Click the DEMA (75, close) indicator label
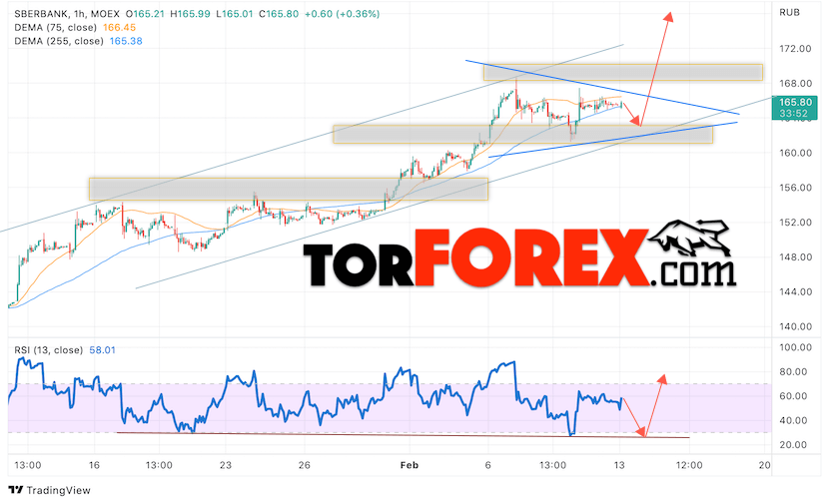829x504 pixels. coord(56,28)
